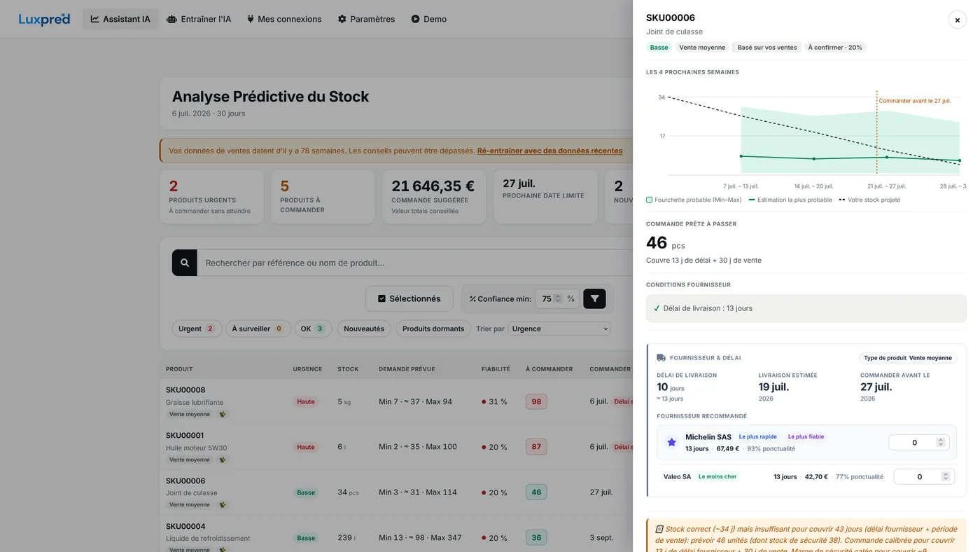
Task: Toggle the Sélectionnés checkbox button
Action: 409,298
